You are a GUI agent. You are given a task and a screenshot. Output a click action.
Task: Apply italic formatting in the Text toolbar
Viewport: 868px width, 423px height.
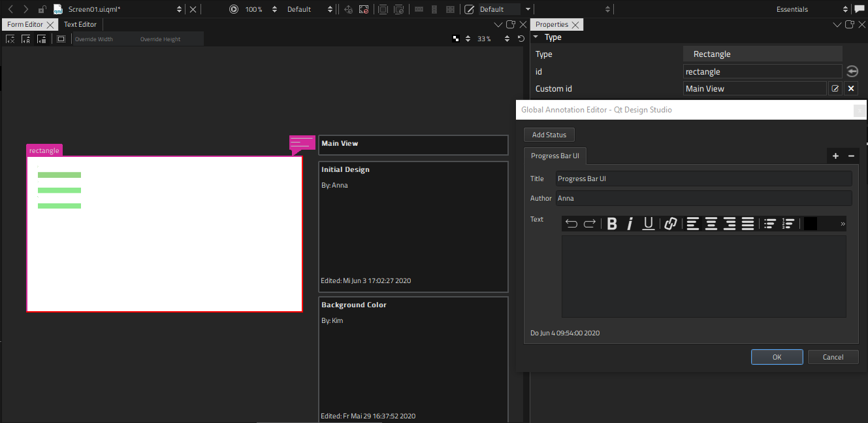(630, 223)
